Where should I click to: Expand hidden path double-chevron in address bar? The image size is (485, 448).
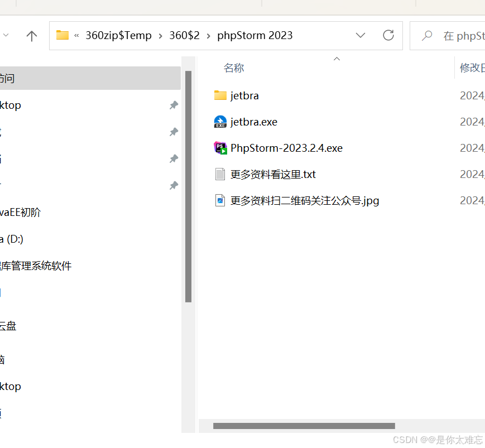tap(76, 36)
